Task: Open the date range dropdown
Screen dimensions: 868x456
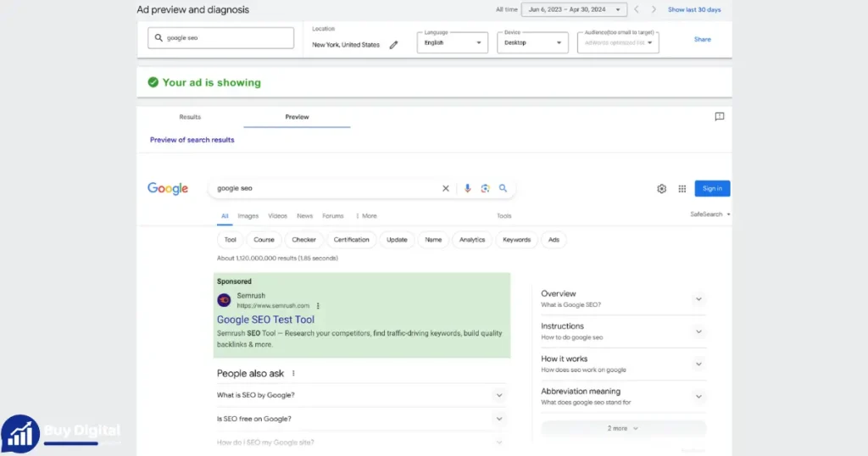Action: coord(574,9)
